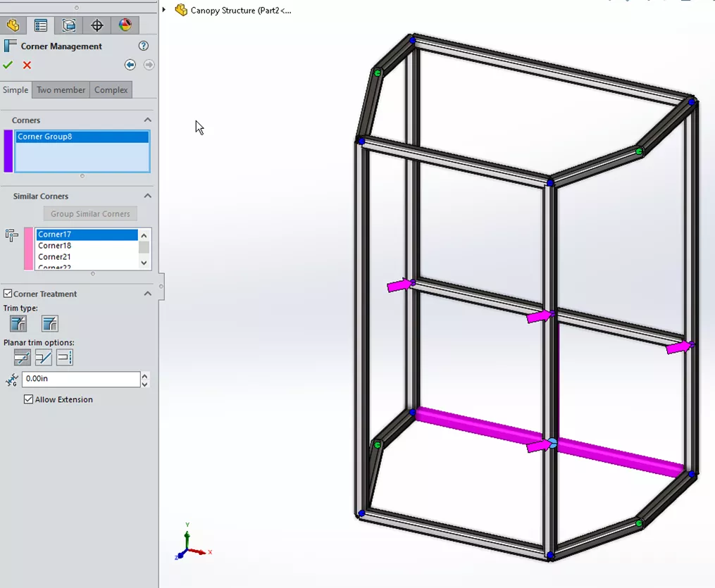The width and height of the screenshot is (715, 588).
Task: Click the 0.00in gap input field
Action: (x=80, y=379)
